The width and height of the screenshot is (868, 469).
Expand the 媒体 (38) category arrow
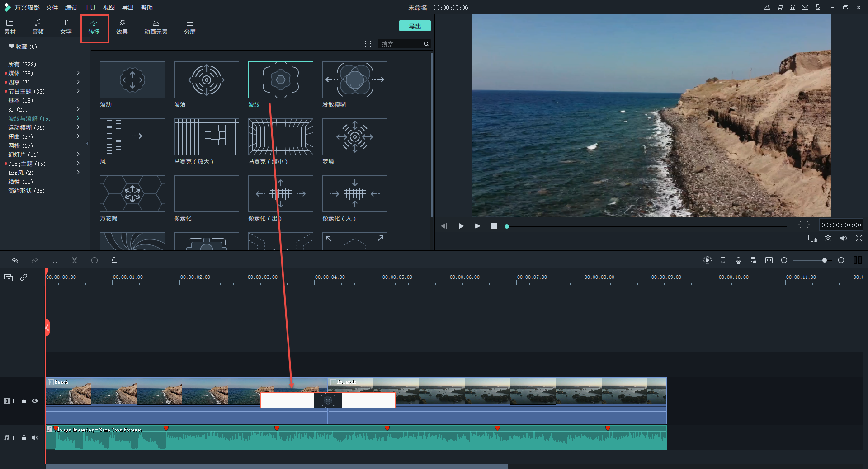click(78, 73)
